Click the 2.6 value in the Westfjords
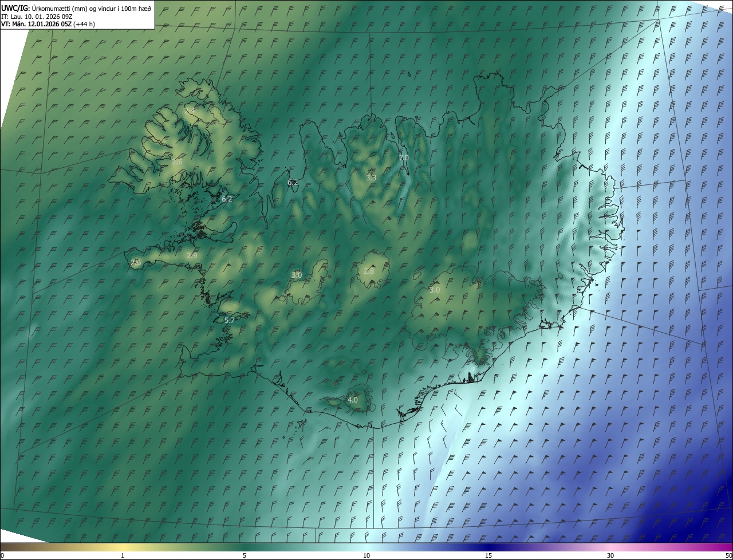 coord(177,161)
